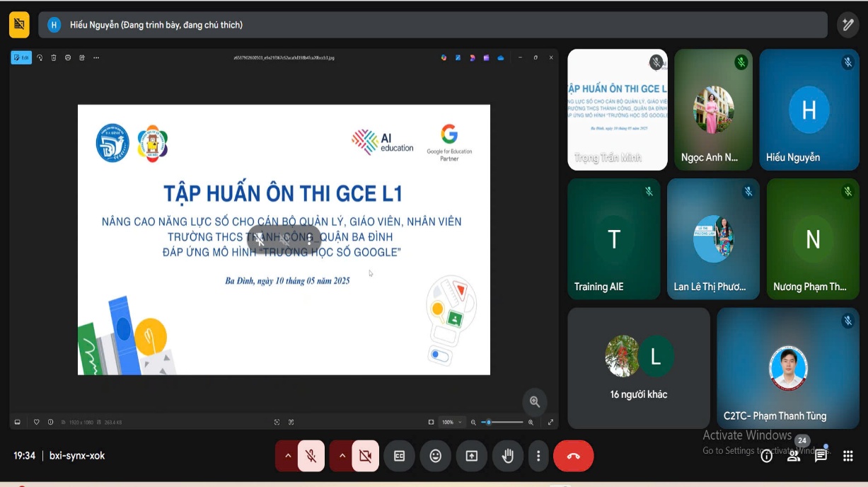The height and width of the screenshot is (487, 868).
Task: Open the activities grid icon
Action: 848,456
